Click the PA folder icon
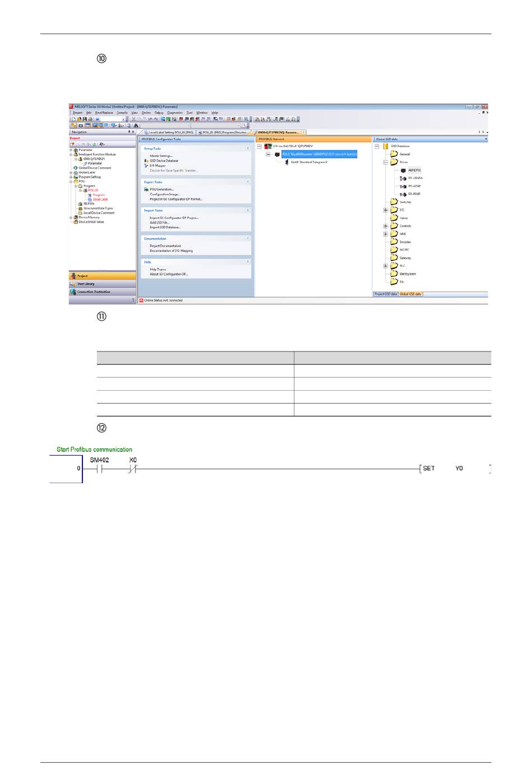The width and height of the screenshot is (532, 778). pos(394,281)
